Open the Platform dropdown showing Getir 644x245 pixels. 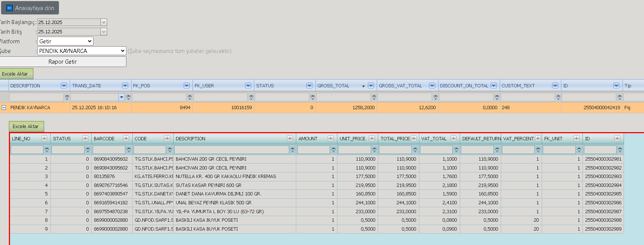(x=65, y=41)
